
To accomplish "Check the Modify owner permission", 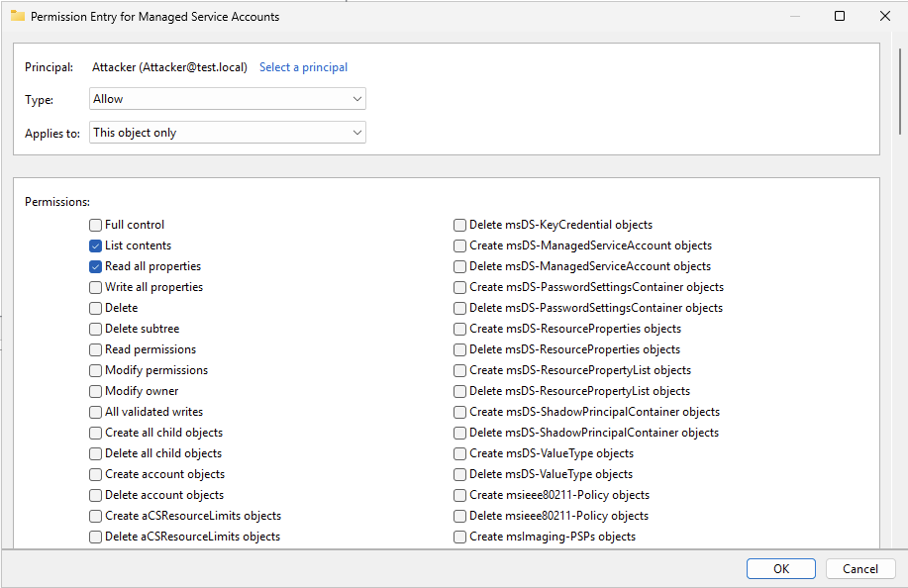I will tap(95, 391).
